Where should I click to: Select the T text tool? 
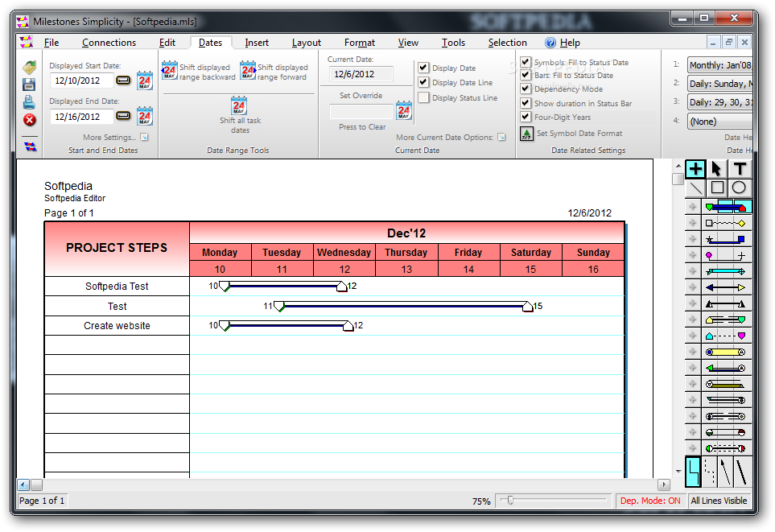coord(740,169)
